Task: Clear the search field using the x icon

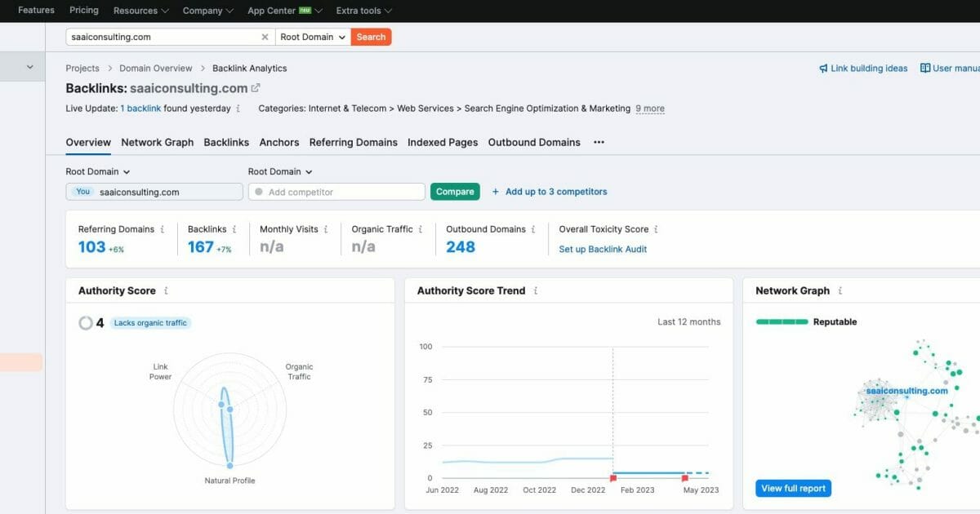Action: coord(265,37)
